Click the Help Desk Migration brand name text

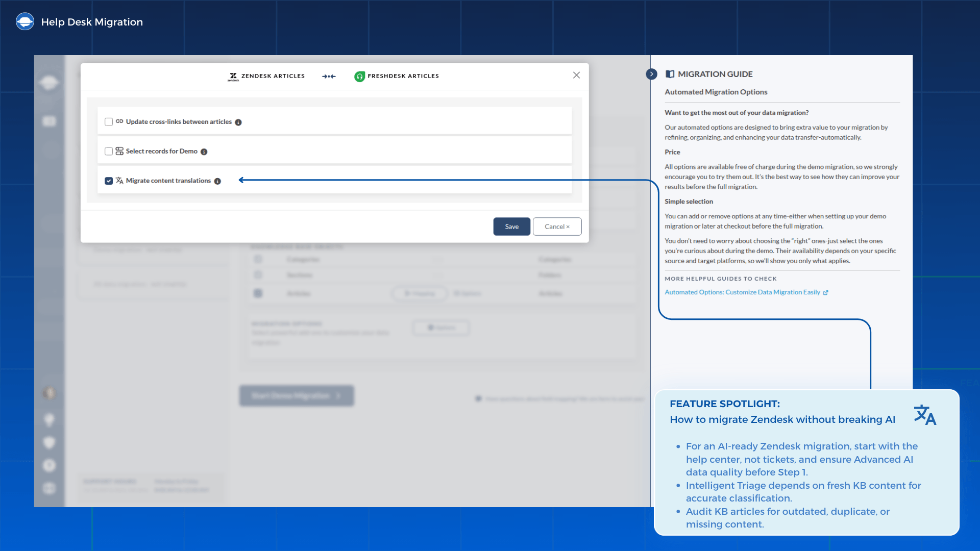click(92, 22)
